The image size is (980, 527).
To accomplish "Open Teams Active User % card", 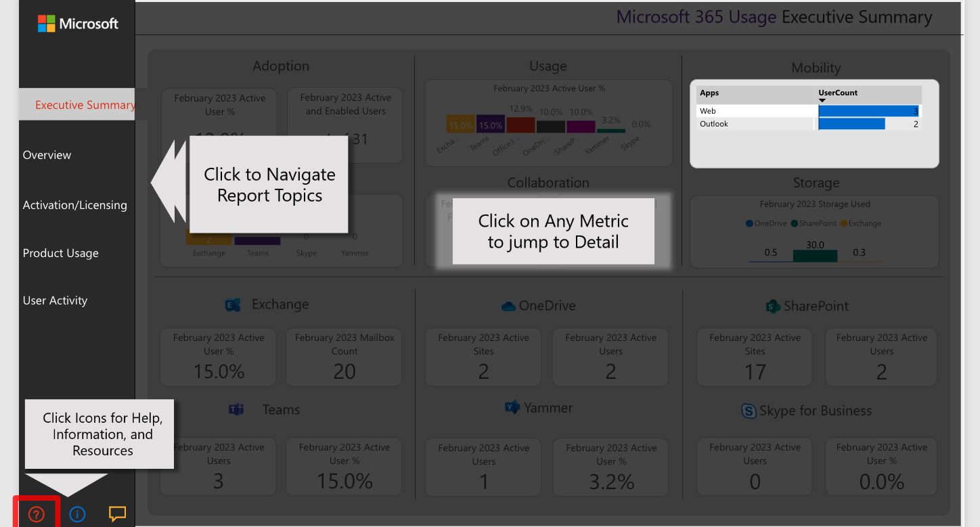I will 344,467.
